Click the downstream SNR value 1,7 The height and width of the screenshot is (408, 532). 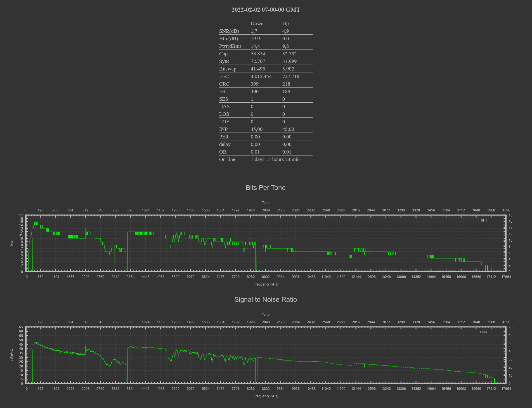click(x=254, y=31)
